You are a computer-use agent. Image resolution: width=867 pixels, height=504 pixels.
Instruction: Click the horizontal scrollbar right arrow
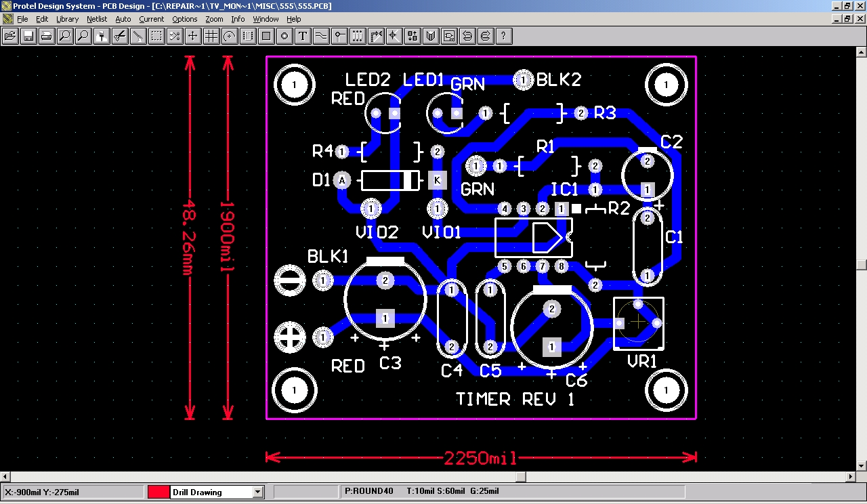coord(851,477)
